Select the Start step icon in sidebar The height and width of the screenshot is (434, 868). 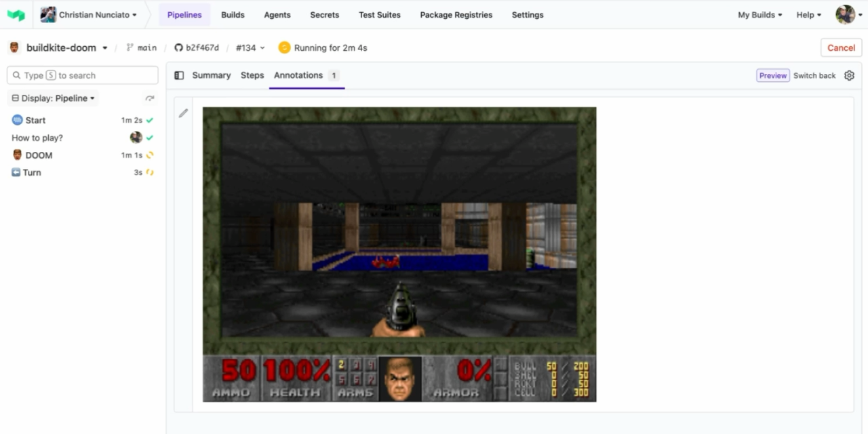pos(16,120)
